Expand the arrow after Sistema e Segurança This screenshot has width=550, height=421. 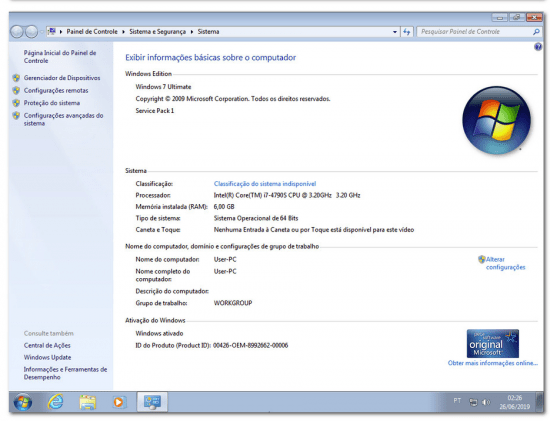(x=192, y=32)
